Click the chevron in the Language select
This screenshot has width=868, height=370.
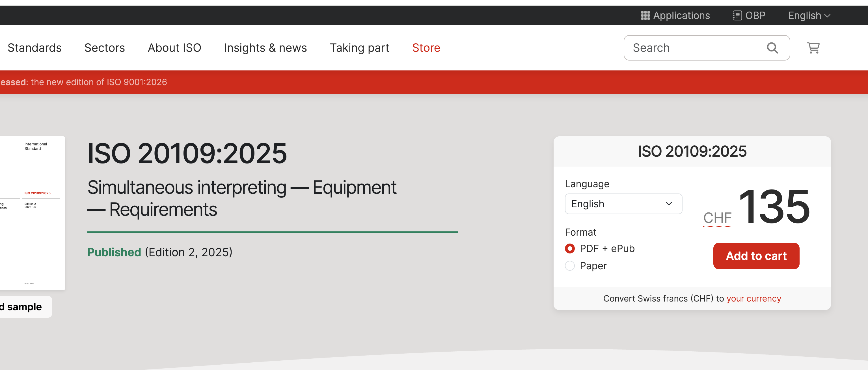pyautogui.click(x=669, y=204)
